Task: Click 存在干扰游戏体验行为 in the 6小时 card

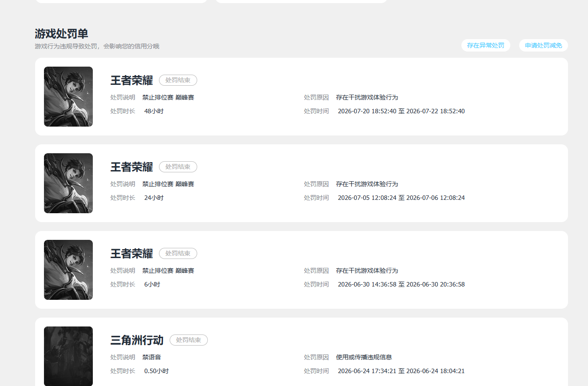Action: pyautogui.click(x=367, y=271)
